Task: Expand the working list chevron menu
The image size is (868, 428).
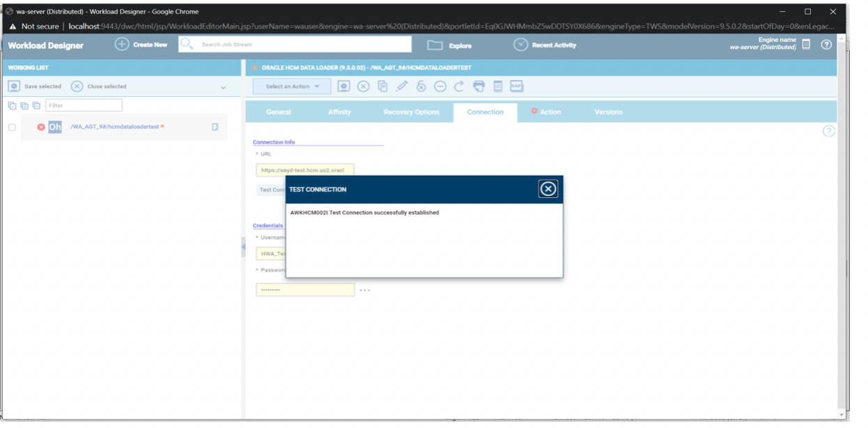Action: coord(223,87)
